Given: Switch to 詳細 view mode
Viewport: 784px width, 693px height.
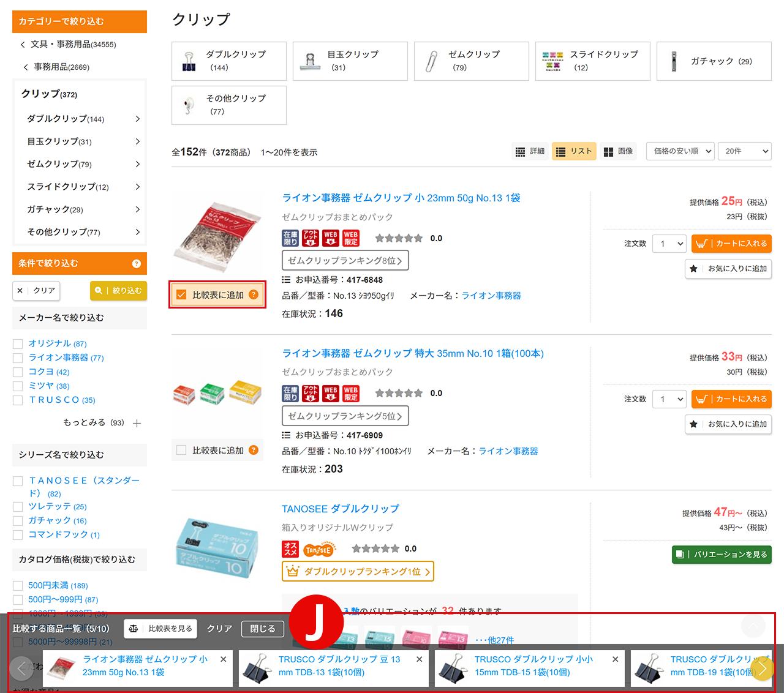Looking at the screenshot, I should [x=530, y=151].
